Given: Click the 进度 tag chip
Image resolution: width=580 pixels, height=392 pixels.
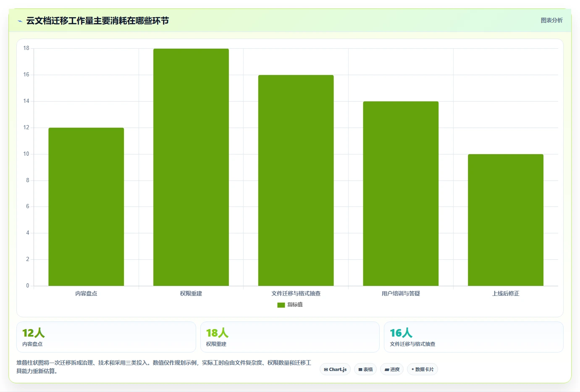Looking at the screenshot, I should 392,369.
